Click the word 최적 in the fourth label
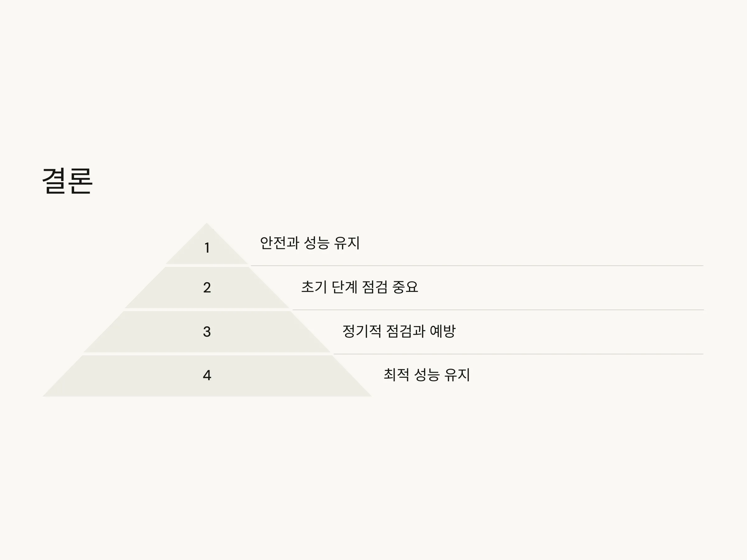The image size is (747, 560). (396, 375)
